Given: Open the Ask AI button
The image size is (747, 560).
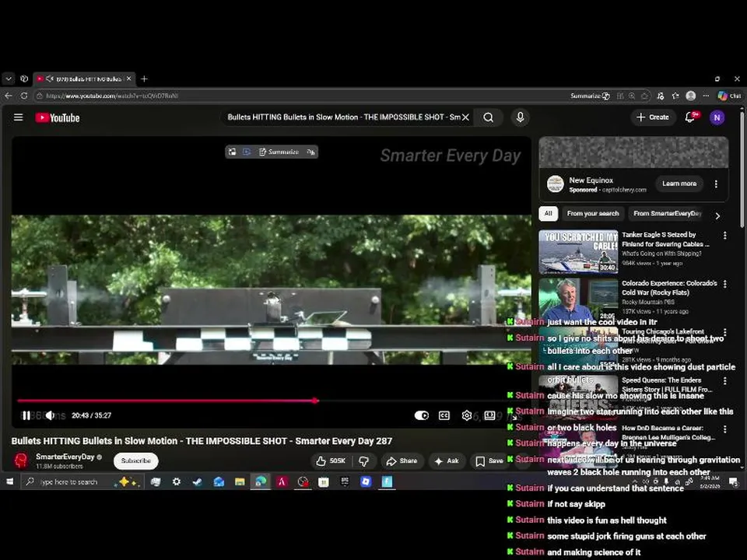Looking at the screenshot, I should pos(447,461).
